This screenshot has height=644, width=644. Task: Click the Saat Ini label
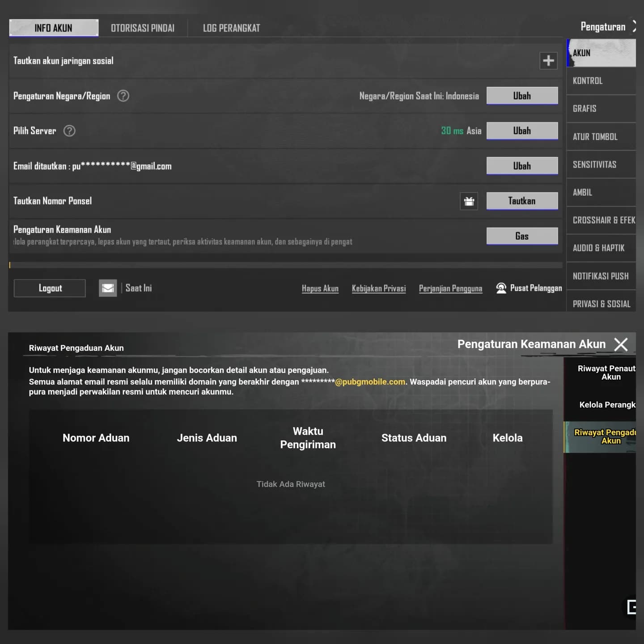click(x=139, y=288)
